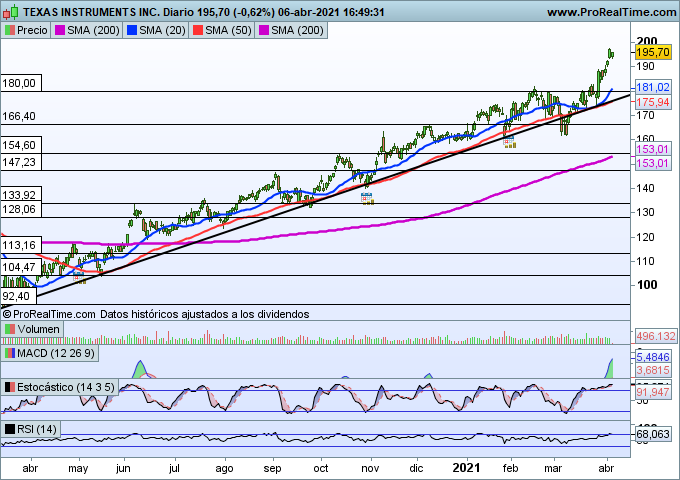Click the 91,947 stochastic value tag
Image resolution: width=680 pixels, height=480 pixels.
click(x=653, y=392)
